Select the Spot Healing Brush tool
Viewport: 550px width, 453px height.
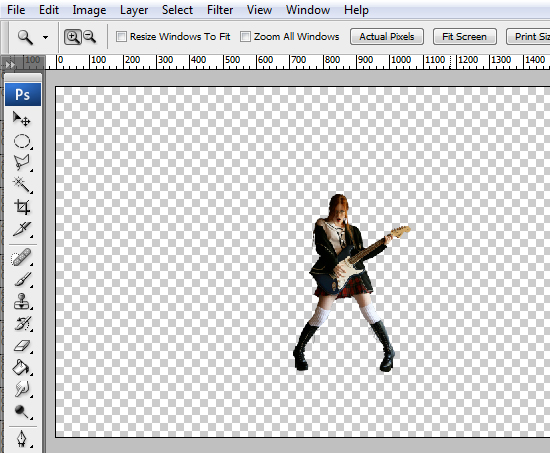click(x=22, y=258)
